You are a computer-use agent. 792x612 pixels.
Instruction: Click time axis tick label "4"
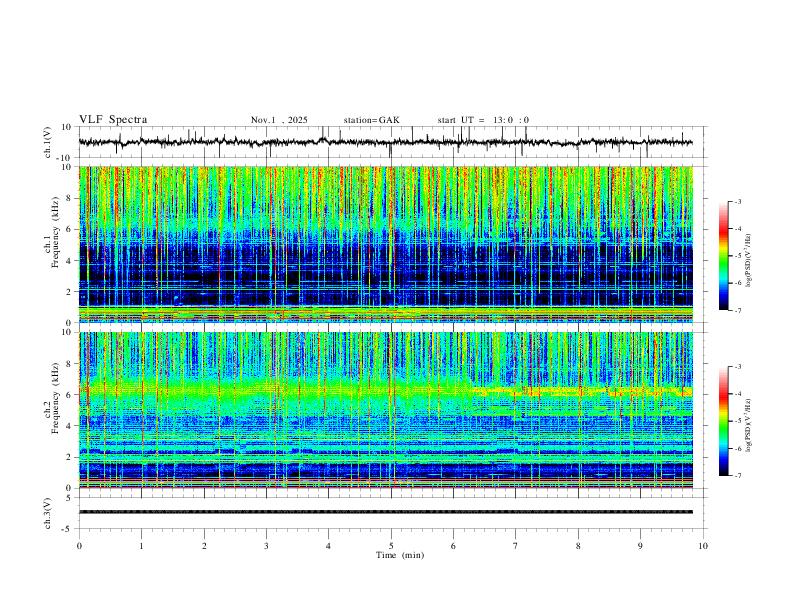tap(329, 546)
